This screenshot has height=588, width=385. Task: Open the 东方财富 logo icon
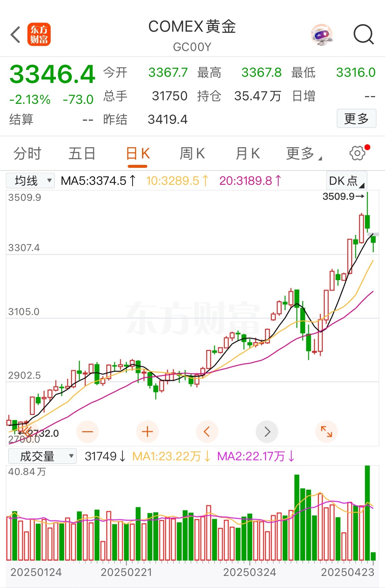pyautogui.click(x=39, y=34)
